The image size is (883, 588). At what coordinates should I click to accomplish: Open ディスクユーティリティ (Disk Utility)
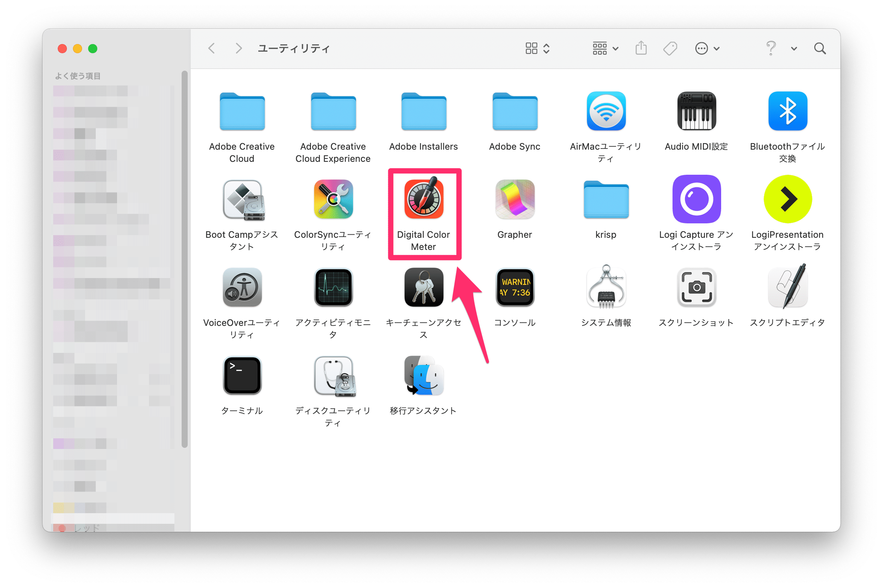333,375
